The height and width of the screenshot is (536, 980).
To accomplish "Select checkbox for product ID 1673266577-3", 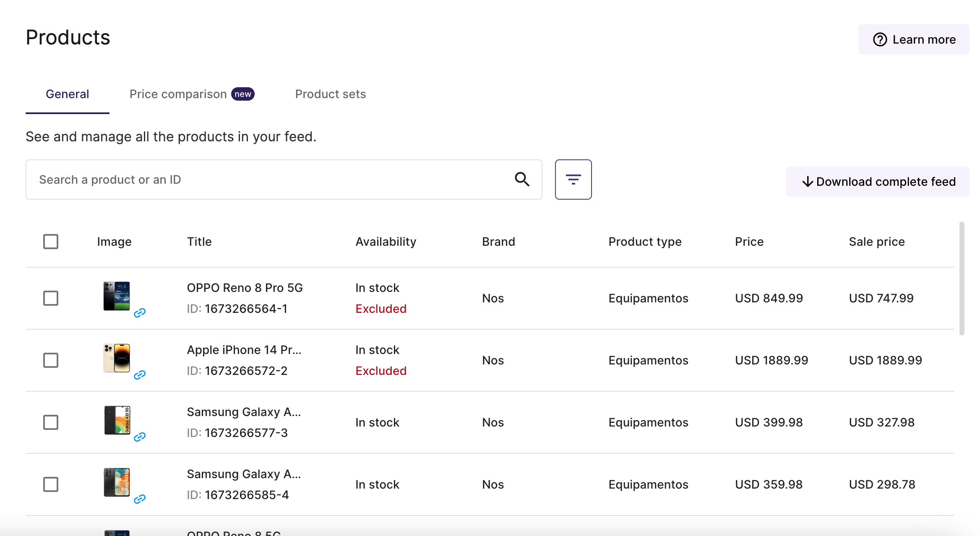I will [51, 422].
